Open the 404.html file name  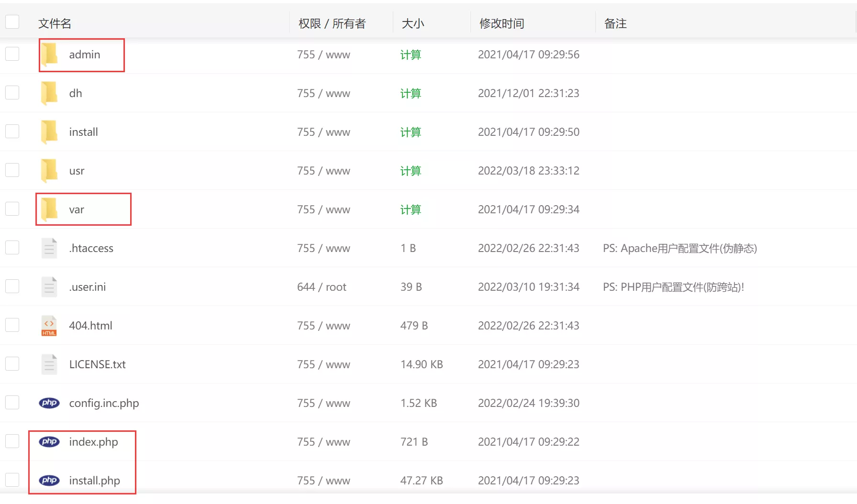[91, 326]
